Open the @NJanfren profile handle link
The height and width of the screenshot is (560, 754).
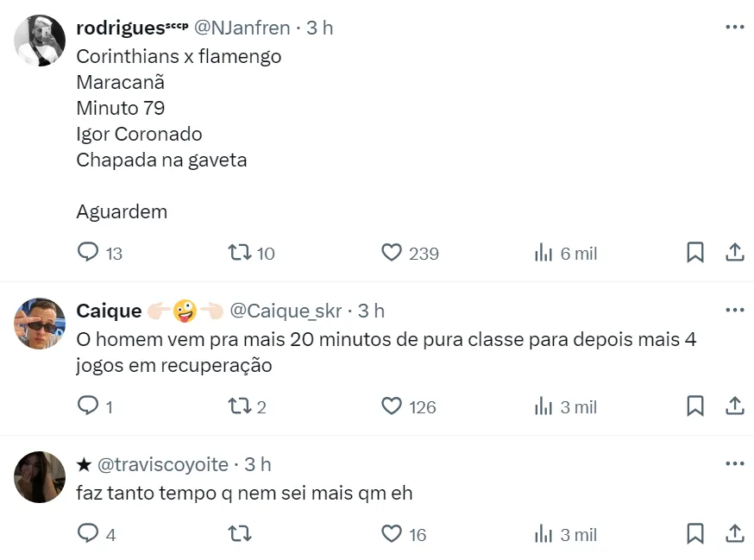pyautogui.click(x=242, y=28)
